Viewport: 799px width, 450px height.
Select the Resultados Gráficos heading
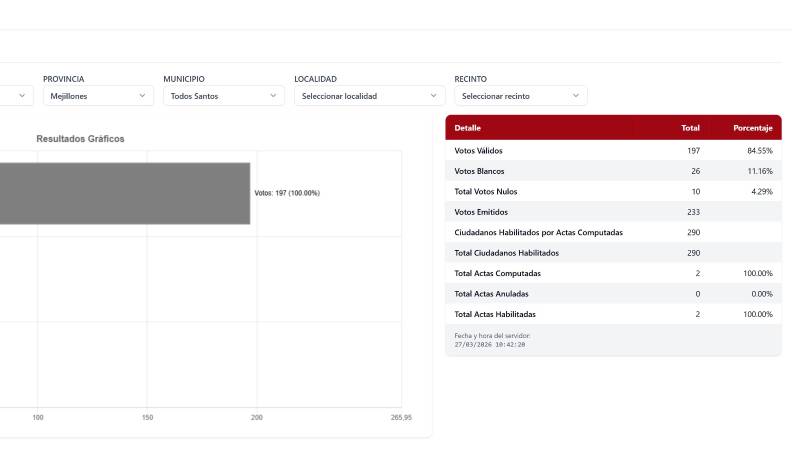pos(80,139)
